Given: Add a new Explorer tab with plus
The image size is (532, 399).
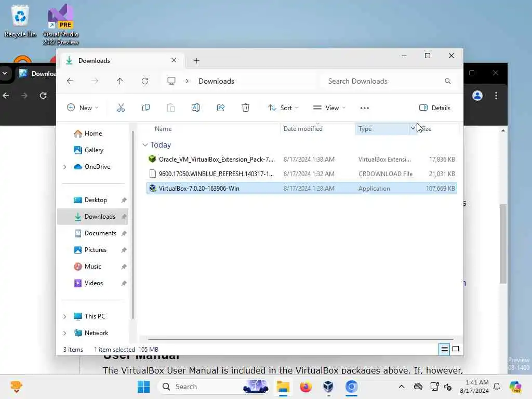Looking at the screenshot, I should click(196, 61).
